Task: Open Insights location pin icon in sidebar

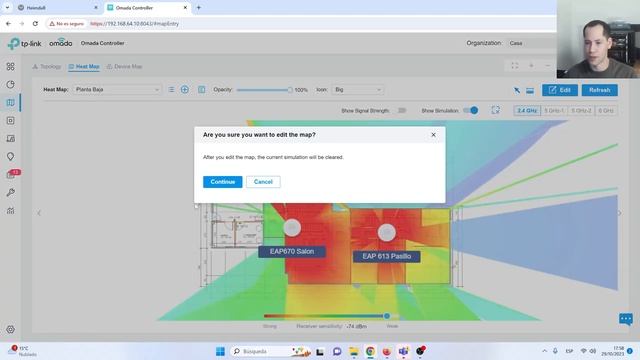Action: click(x=11, y=156)
